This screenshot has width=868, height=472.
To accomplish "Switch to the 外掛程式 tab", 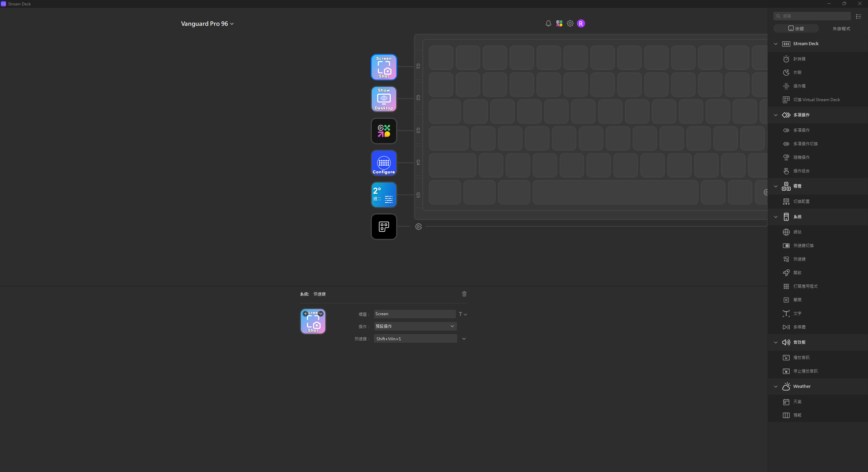I will pos(841,29).
